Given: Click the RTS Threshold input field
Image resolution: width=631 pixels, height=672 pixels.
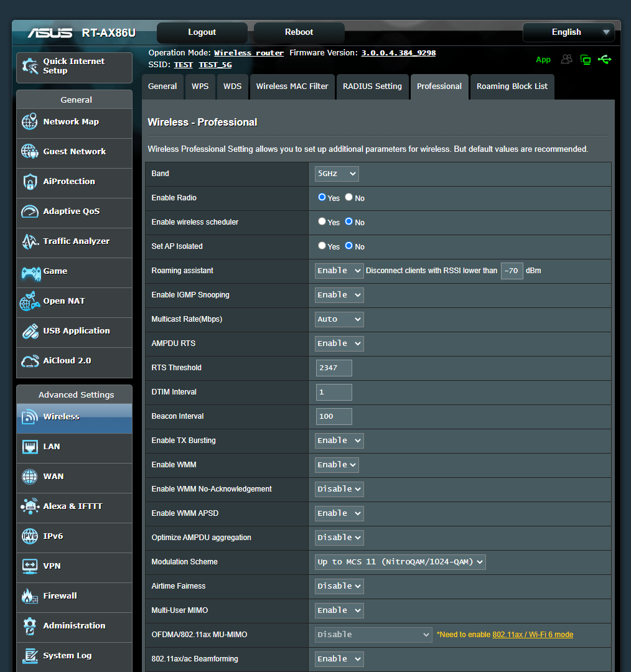Looking at the screenshot, I should click(334, 368).
